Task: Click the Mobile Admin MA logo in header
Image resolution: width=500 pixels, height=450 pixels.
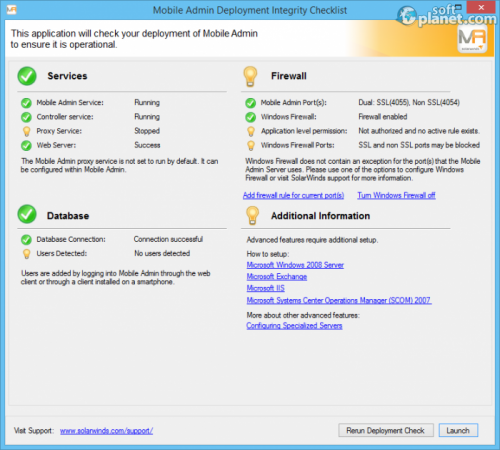Action: 472,39
